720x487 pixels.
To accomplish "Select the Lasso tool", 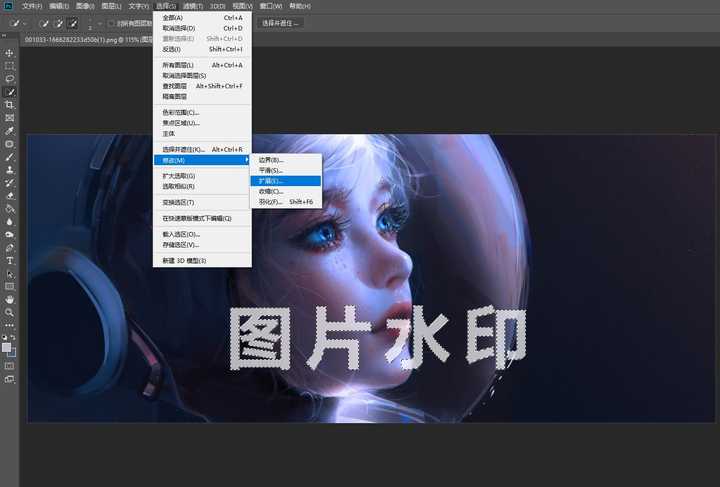I will (9, 79).
